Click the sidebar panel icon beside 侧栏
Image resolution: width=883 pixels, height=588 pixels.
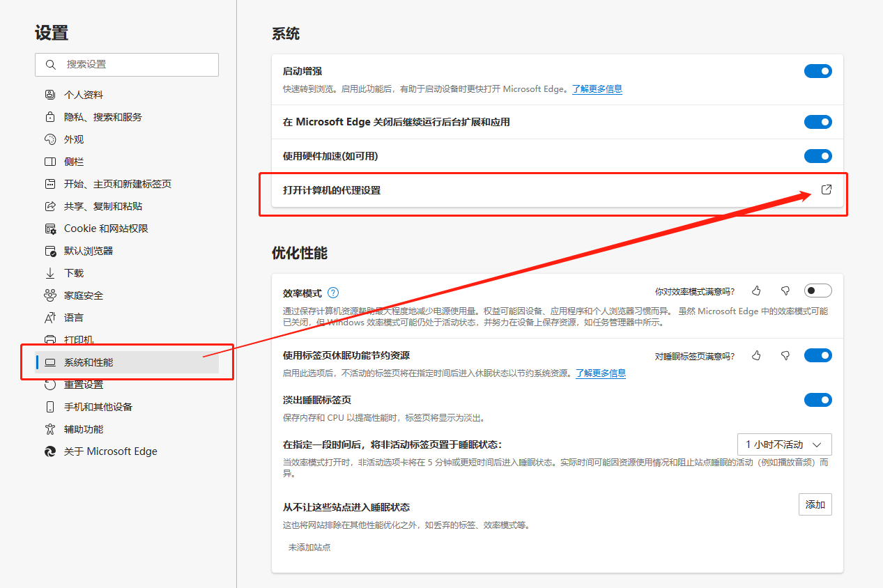[49, 162]
